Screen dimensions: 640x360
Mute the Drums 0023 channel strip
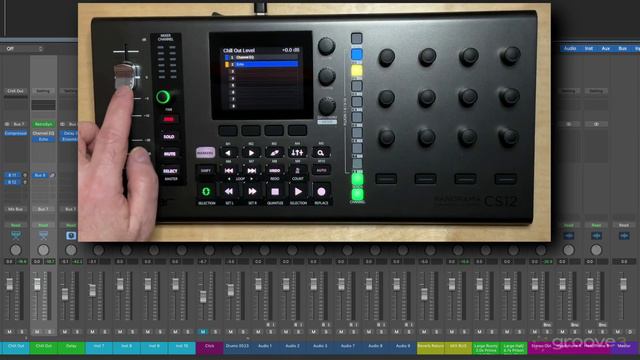231,332
